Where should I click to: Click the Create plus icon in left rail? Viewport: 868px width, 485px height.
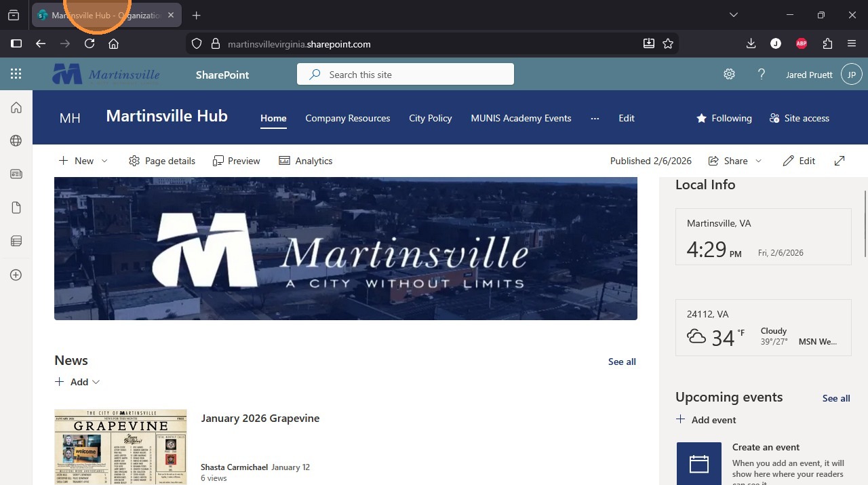(x=16, y=275)
